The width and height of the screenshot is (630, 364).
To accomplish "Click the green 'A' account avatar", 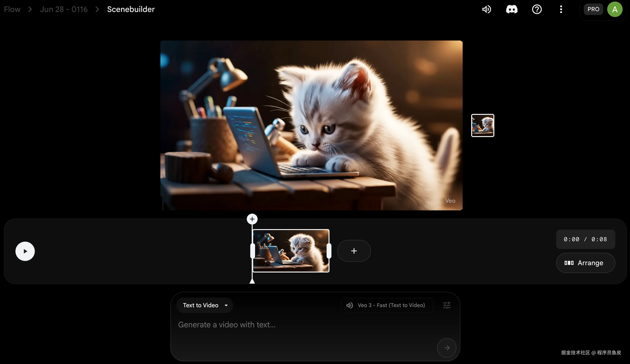I will 615,9.
